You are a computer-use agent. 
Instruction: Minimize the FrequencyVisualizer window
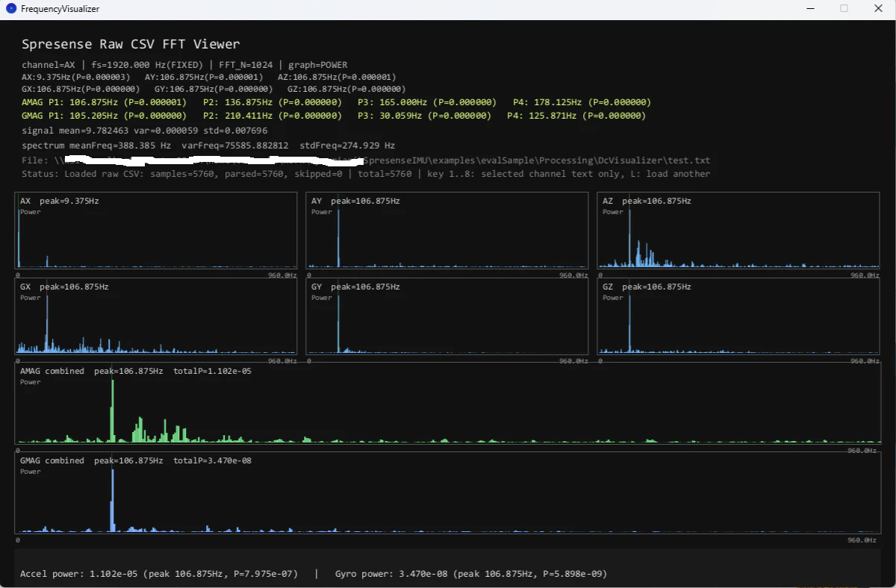coord(809,9)
